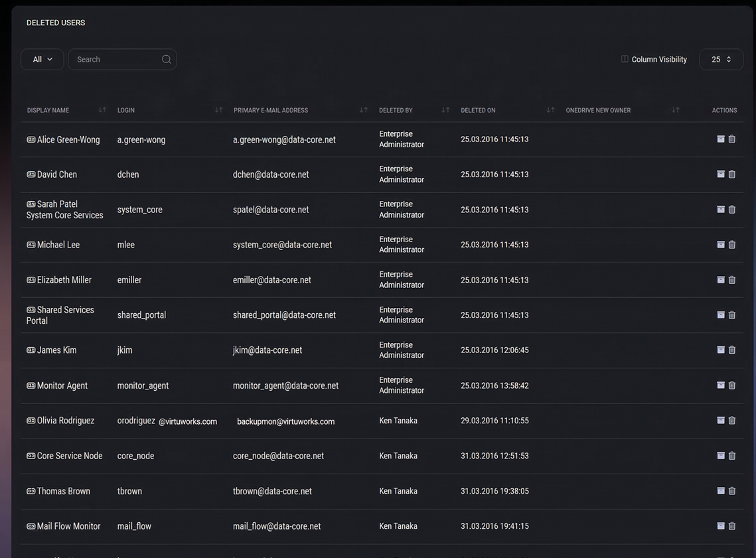Click the search magnifier icon
Viewport: 756px width, 558px height.
click(167, 60)
